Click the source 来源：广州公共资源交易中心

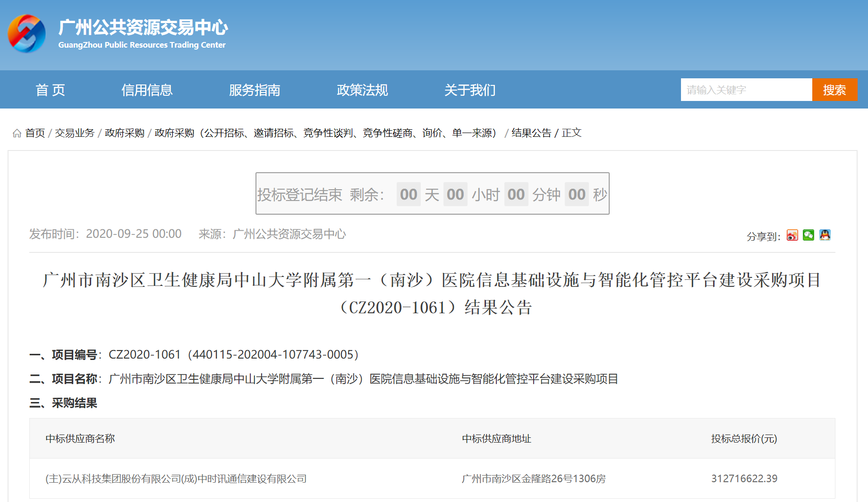[x=272, y=234]
